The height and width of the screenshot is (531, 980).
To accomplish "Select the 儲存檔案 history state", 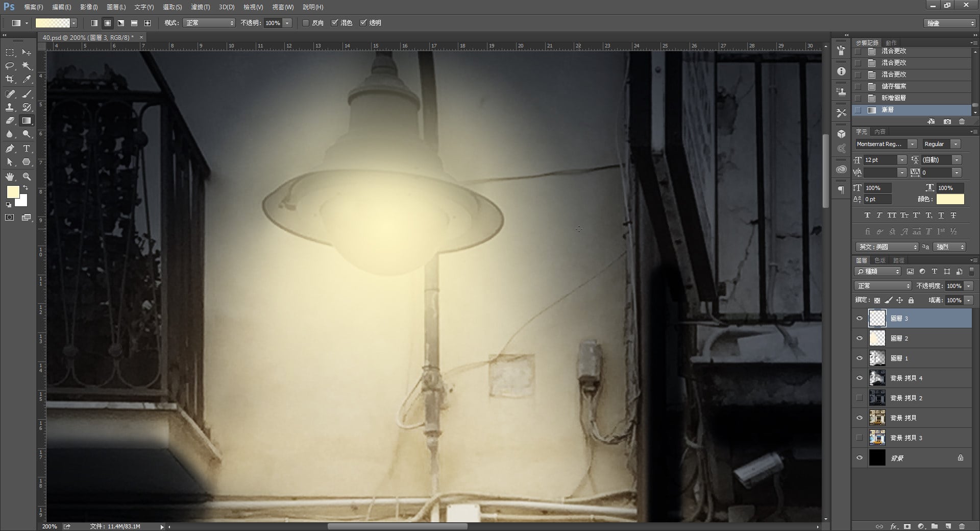I will (x=894, y=86).
